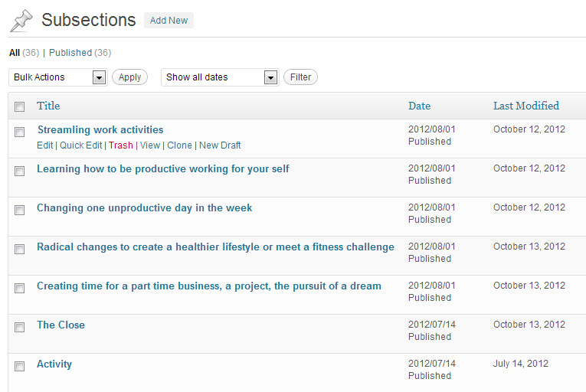The width and height of the screenshot is (586, 392).
Task: Expand the Show all dates dropdown
Action: [x=219, y=77]
